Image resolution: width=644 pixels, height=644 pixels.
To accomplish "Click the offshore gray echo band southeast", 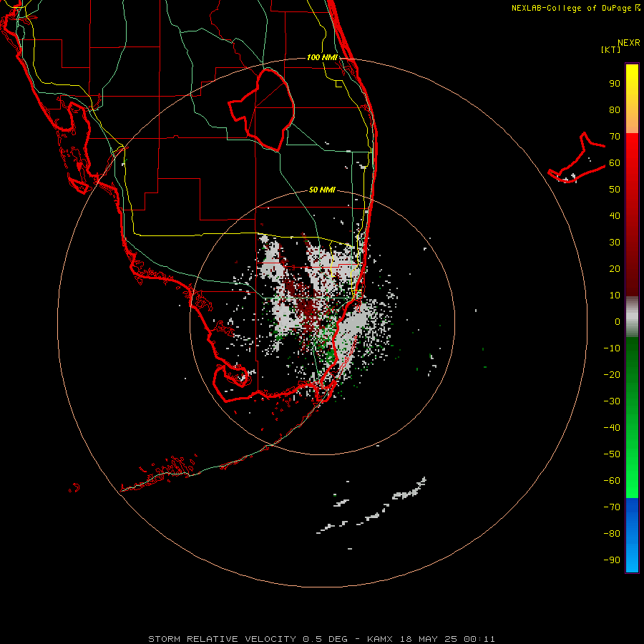I will point(371,506).
